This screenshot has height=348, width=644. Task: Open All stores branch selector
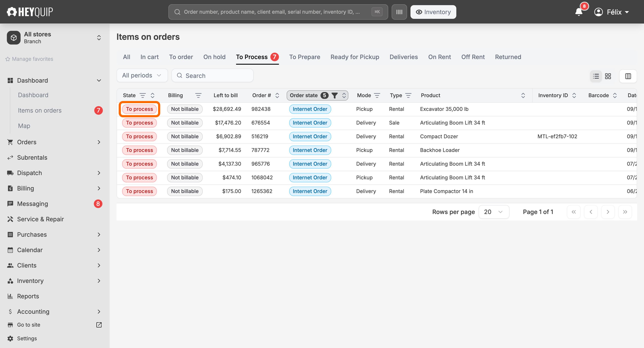click(54, 38)
